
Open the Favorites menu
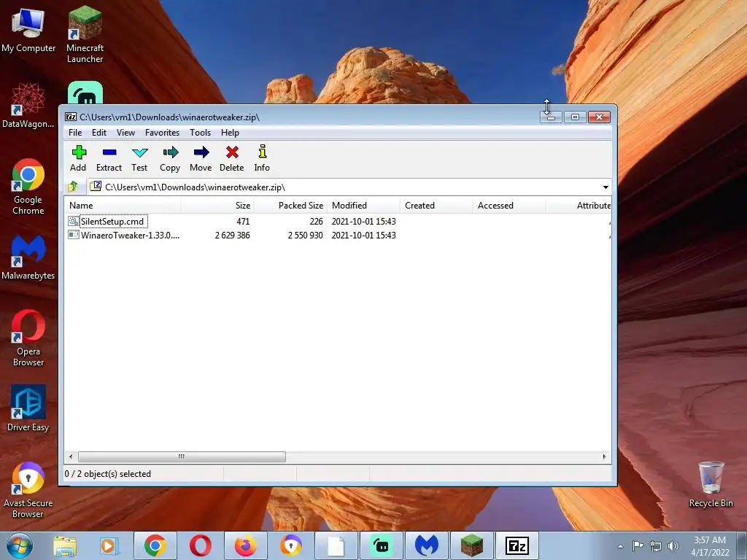click(163, 133)
